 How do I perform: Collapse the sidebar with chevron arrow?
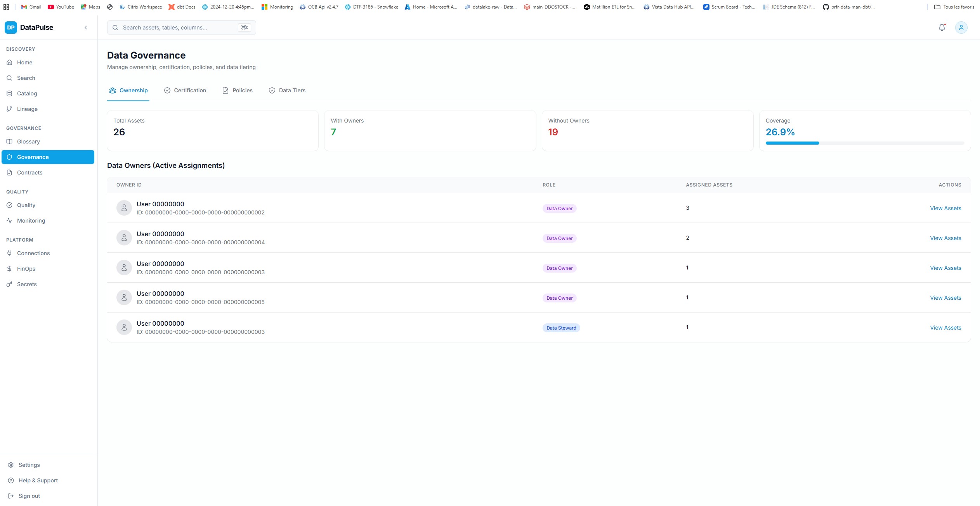point(86,28)
